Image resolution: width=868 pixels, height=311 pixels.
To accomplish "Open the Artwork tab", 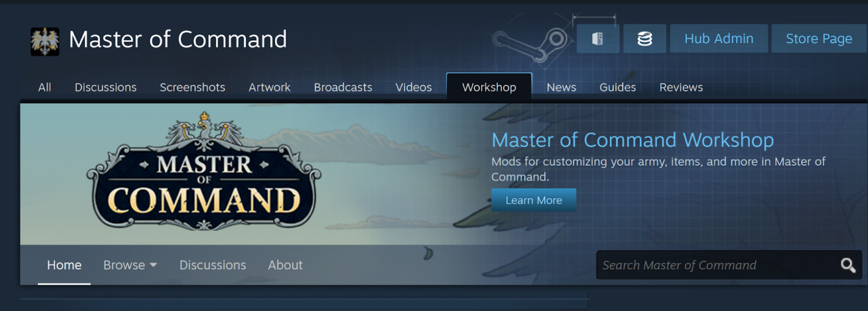I will (269, 87).
